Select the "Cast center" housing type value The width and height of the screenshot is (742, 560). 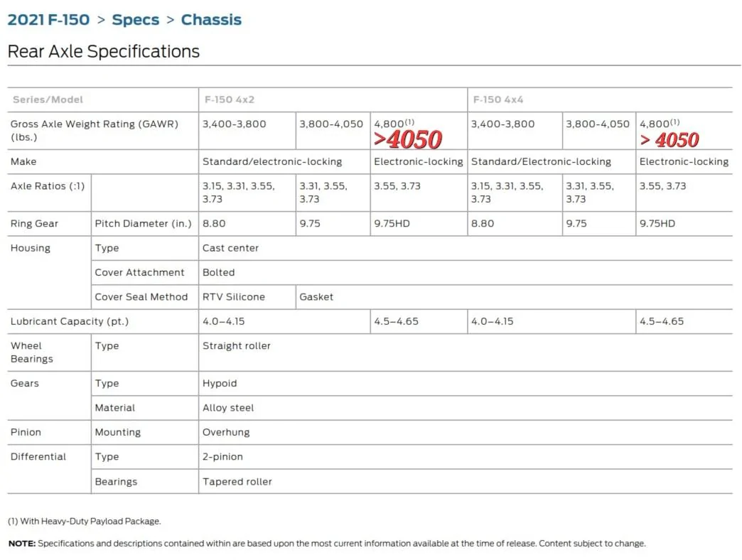tap(230, 248)
